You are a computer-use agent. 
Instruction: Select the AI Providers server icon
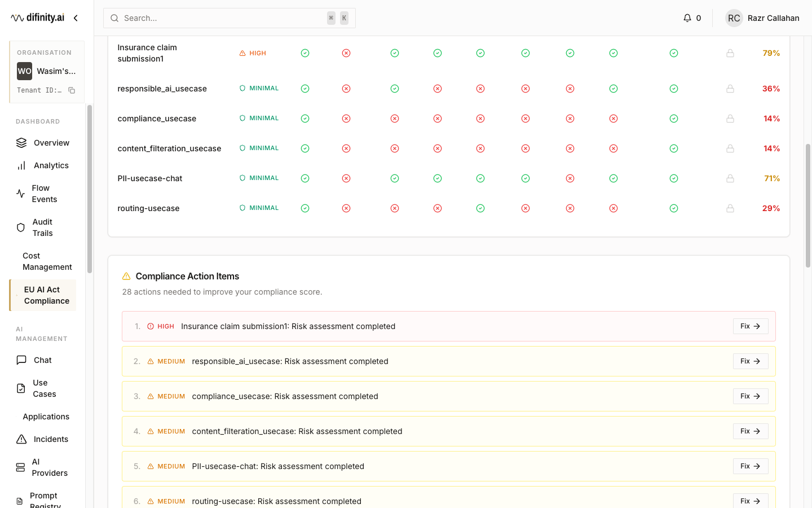(21, 467)
